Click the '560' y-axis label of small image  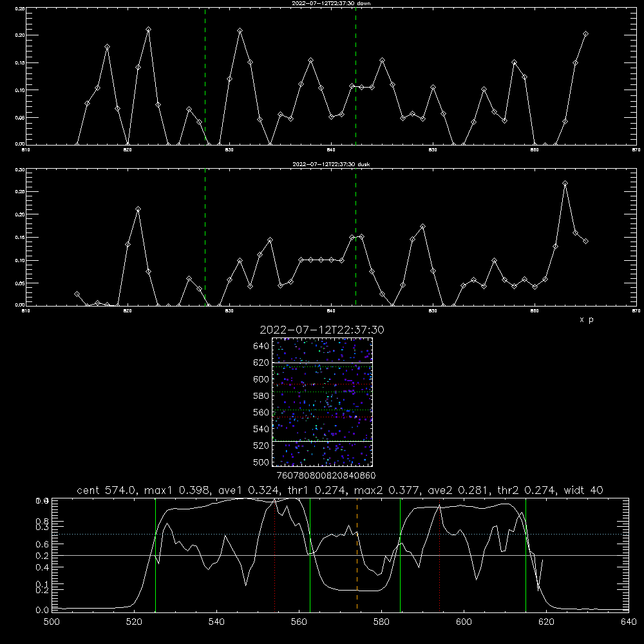point(261,412)
